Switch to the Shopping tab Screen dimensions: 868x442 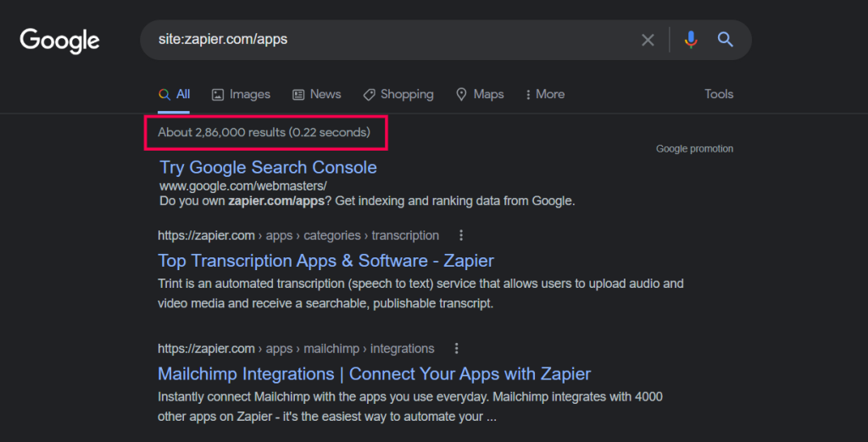point(398,94)
